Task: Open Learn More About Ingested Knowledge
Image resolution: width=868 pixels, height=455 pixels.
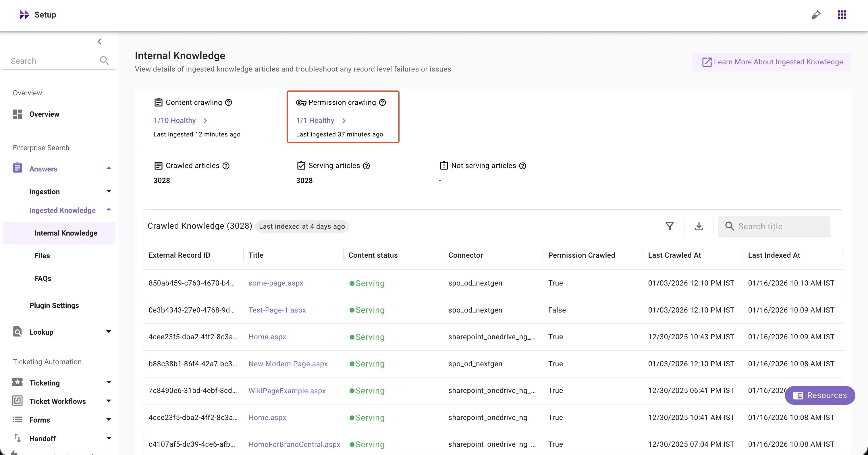Action: tap(772, 62)
